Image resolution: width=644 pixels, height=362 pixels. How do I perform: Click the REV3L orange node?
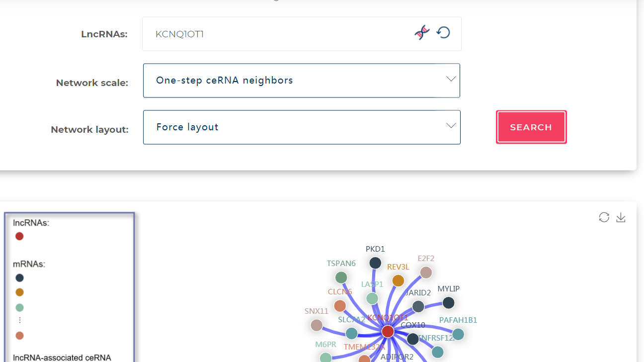coord(398,280)
